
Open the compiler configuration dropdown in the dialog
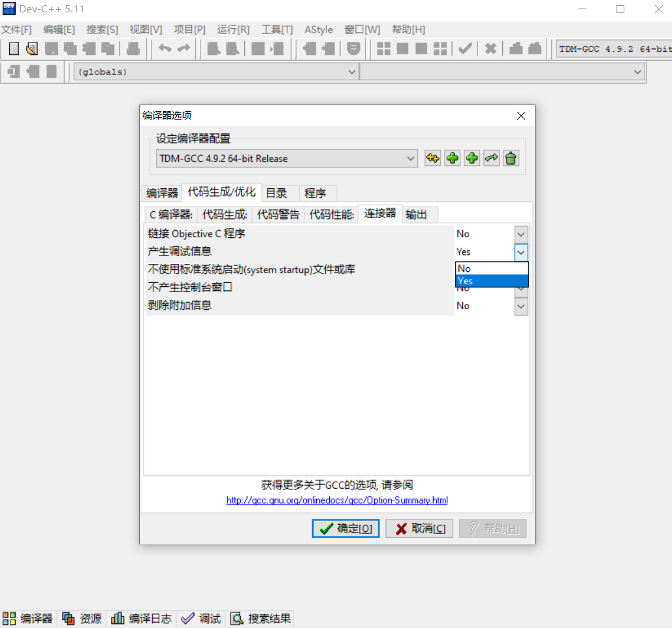click(410, 158)
